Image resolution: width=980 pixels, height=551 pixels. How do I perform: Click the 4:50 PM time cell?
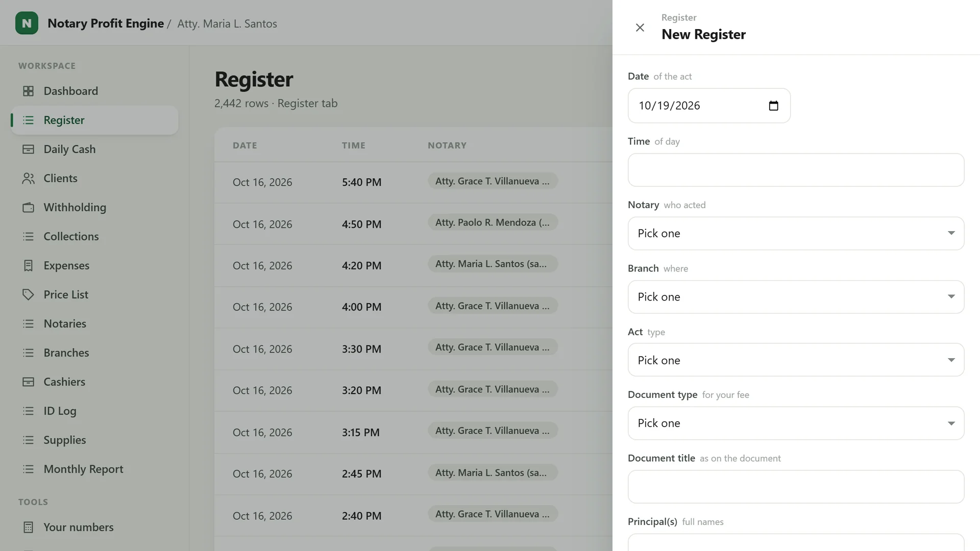pyautogui.click(x=362, y=224)
